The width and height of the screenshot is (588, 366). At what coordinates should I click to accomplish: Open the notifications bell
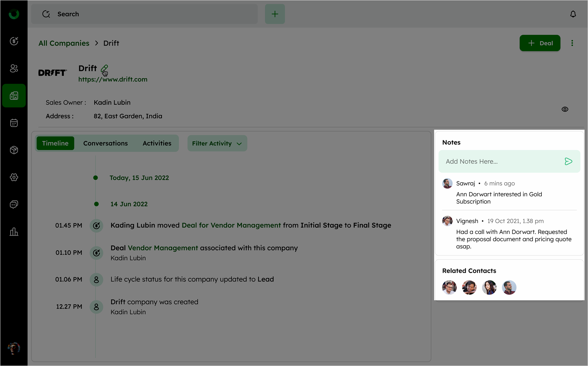tap(573, 14)
